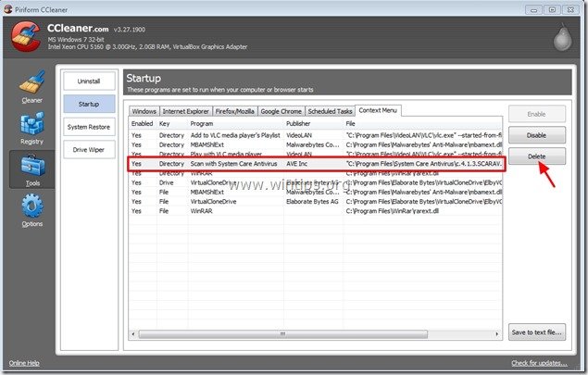Switch to the Scheduled Tasks tab
The image size is (588, 375).
[x=329, y=110]
